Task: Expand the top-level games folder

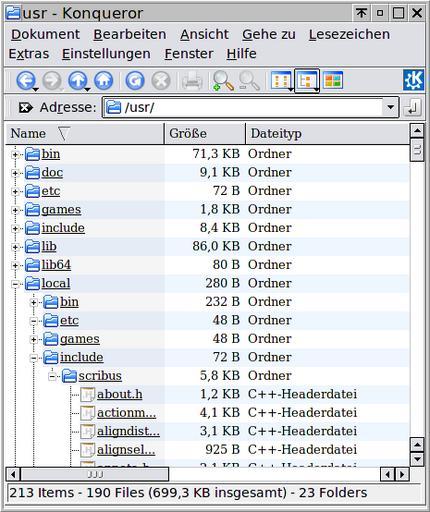Action: [15, 210]
